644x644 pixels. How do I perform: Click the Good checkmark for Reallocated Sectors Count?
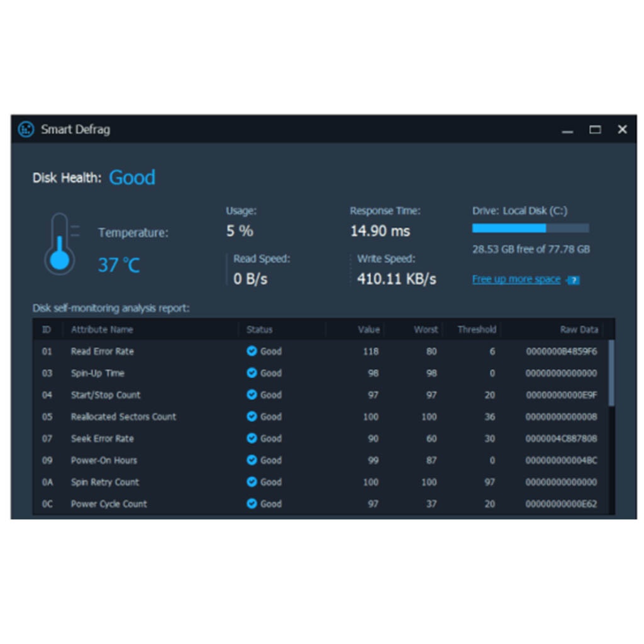(252, 416)
